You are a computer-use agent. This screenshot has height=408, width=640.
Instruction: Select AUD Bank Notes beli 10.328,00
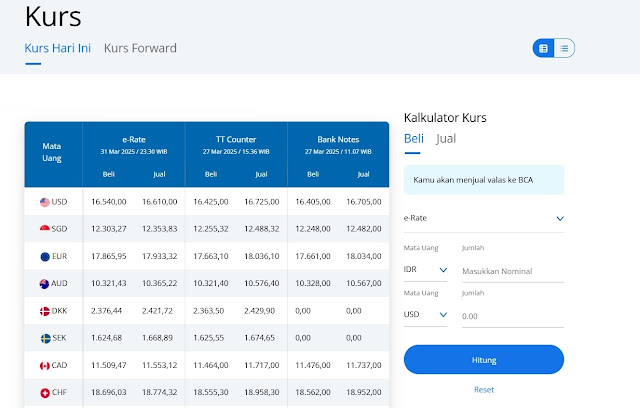[x=313, y=283]
